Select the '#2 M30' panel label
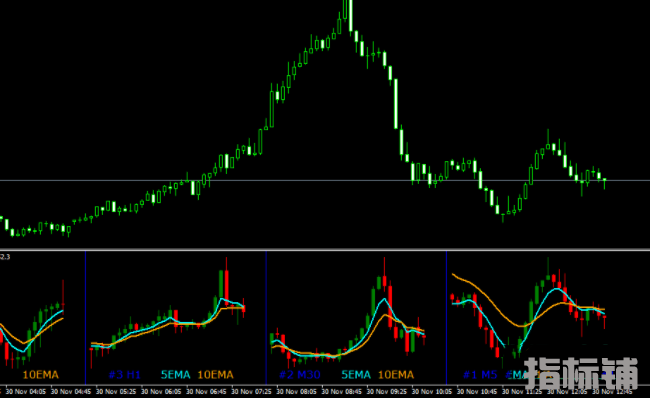Screen dimensions: 652x398 coord(300,375)
